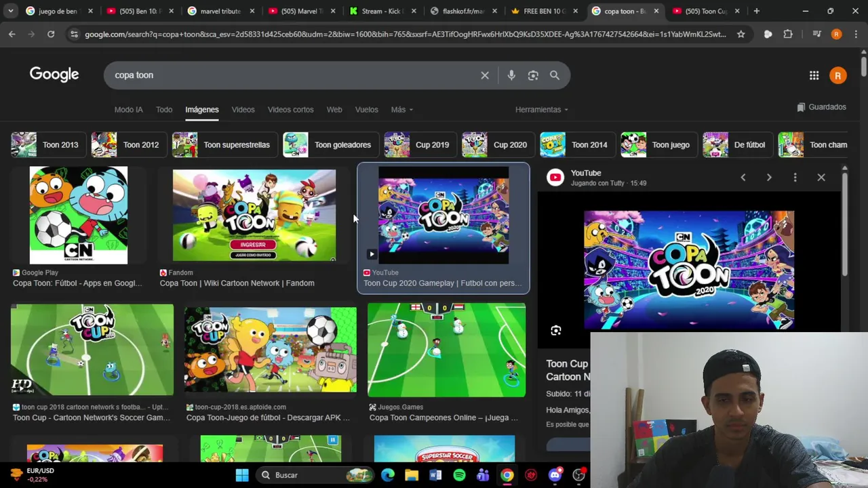
Task: Open the Google account avatar R
Action: 837,75
